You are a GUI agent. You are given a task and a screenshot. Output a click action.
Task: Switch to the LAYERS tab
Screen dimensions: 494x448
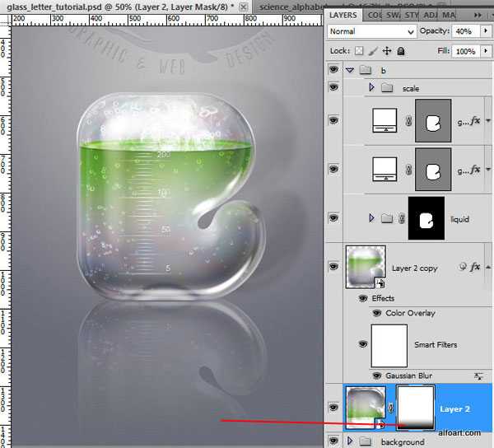[x=343, y=15]
